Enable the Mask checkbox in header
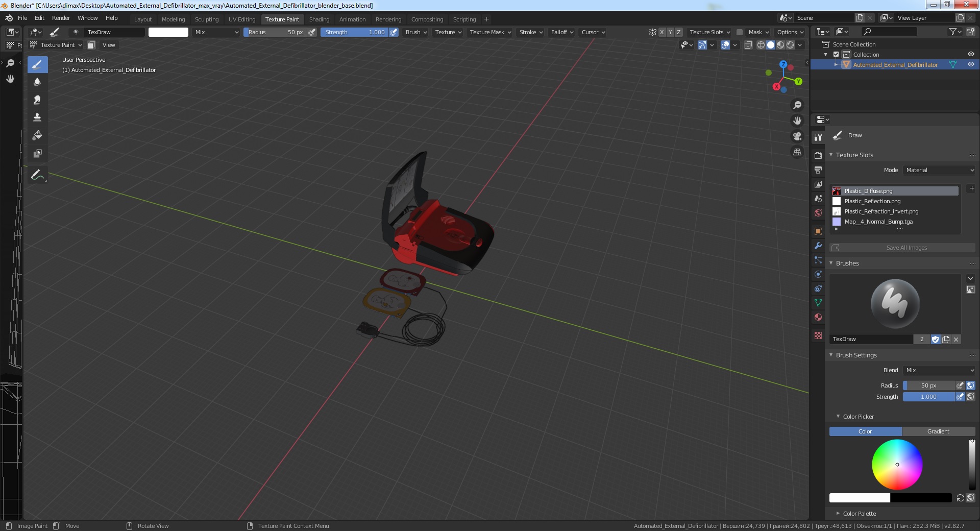The width and height of the screenshot is (980, 531). 739,32
